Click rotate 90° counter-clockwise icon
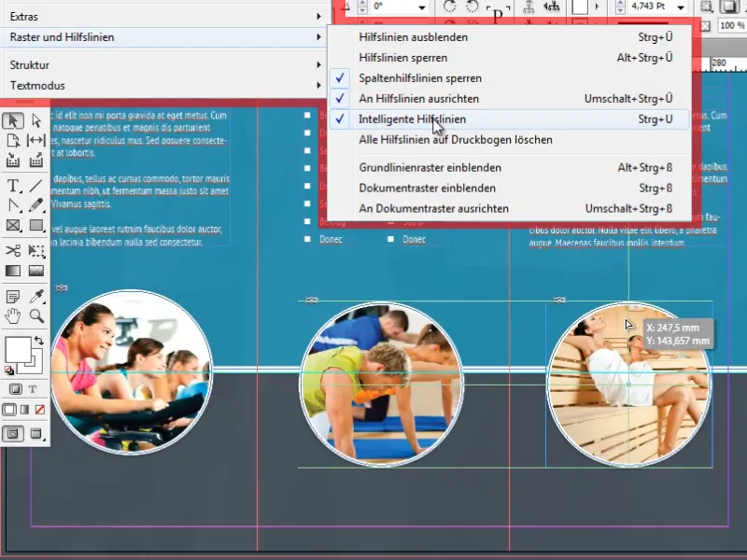Screen dimensions: 747x560 [x=472, y=7]
